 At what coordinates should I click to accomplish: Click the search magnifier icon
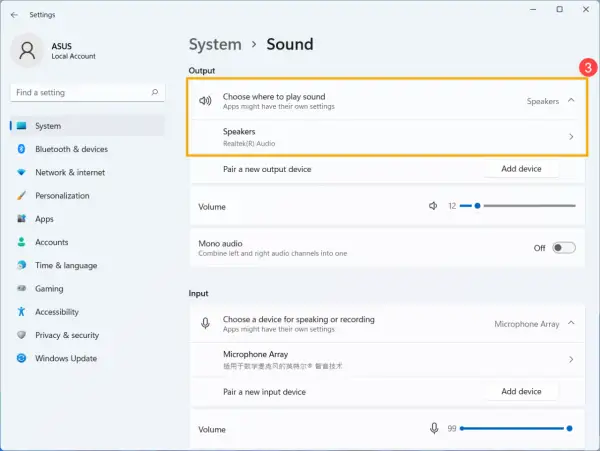pyautogui.click(x=155, y=92)
